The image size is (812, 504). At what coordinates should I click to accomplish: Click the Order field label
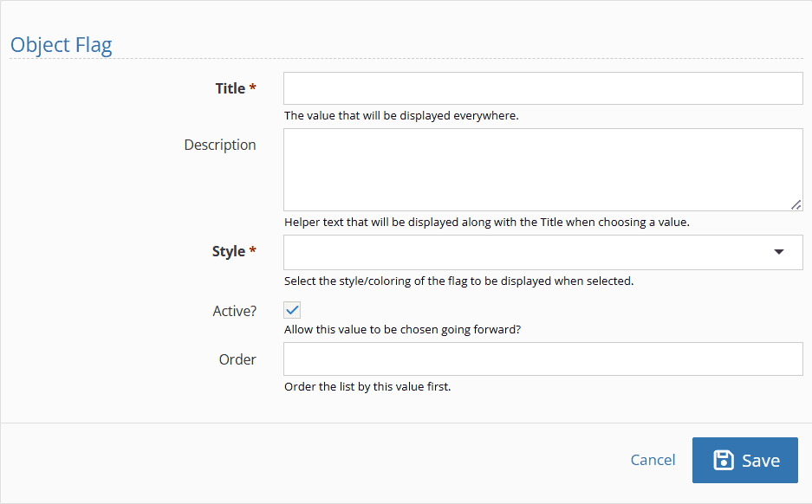click(237, 359)
